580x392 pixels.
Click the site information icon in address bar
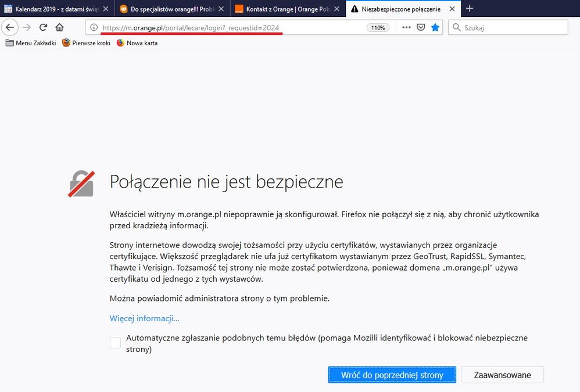pos(94,27)
